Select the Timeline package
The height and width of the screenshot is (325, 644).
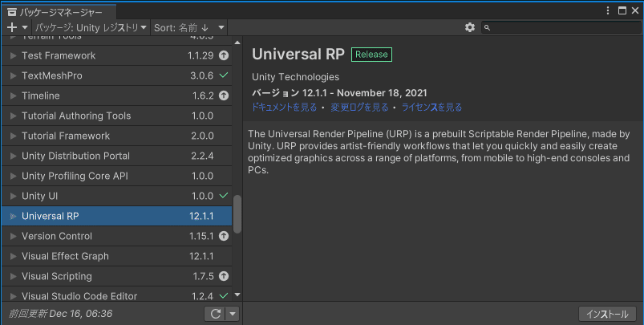click(117, 95)
